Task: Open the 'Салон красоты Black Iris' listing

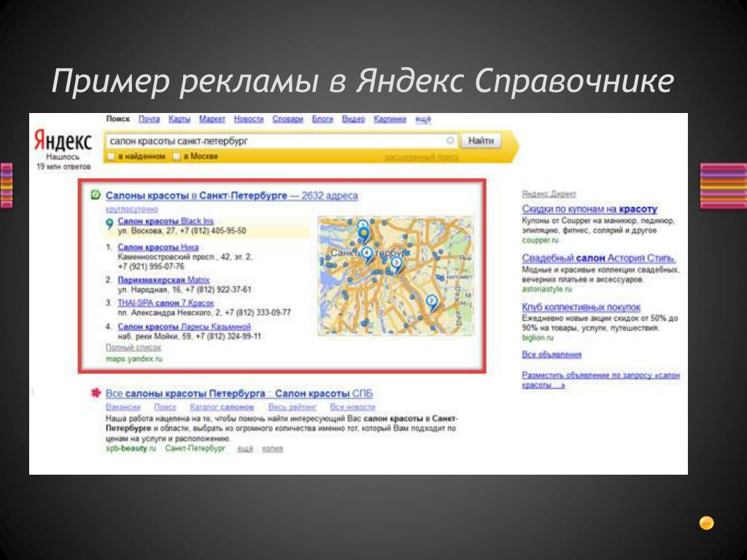Action: pyautogui.click(x=166, y=221)
